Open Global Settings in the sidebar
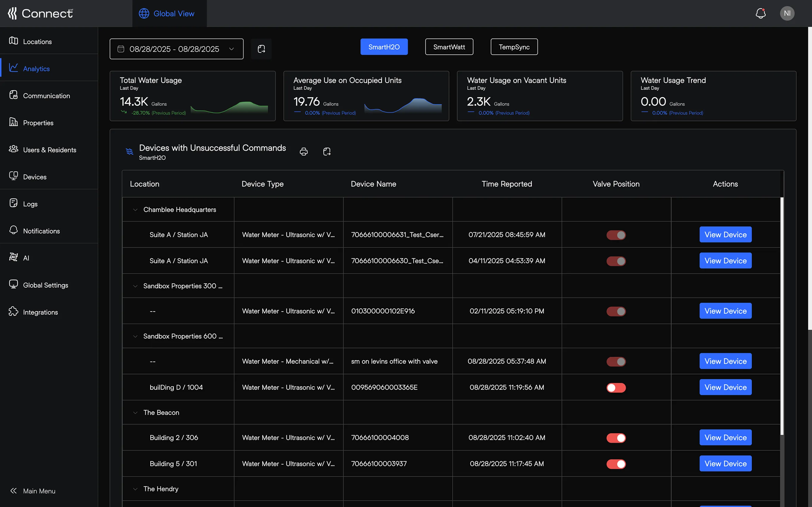812x507 pixels. point(45,285)
